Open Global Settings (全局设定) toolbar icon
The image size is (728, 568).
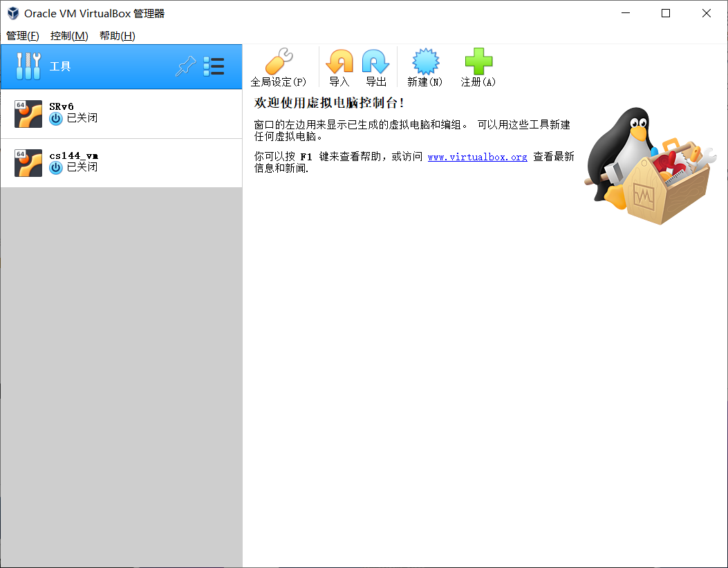click(x=279, y=61)
